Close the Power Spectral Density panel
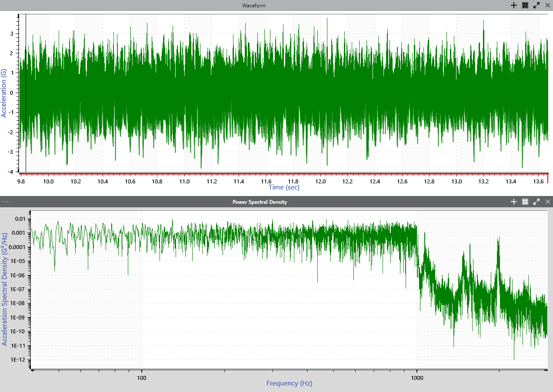Screen dimensions: 553x392 coord(547,202)
